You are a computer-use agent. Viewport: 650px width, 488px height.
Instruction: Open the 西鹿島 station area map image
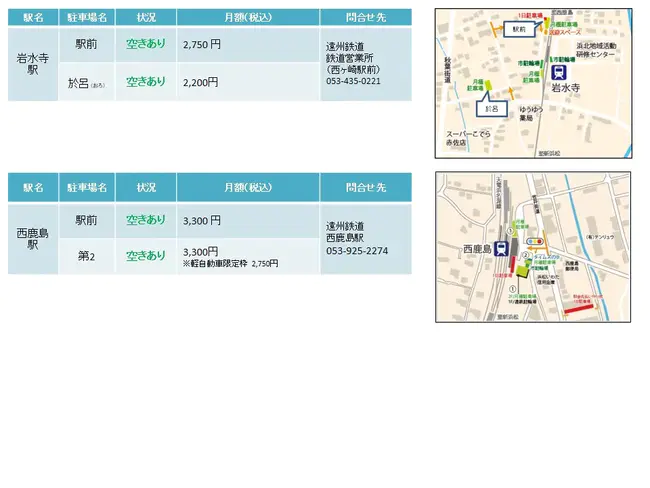point(533,247)
